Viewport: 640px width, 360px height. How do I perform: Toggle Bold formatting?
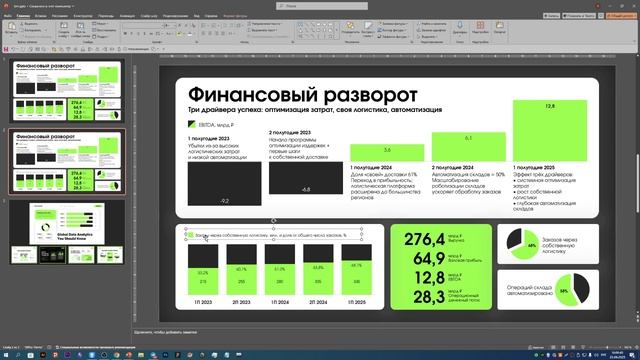tap(125, 33)
